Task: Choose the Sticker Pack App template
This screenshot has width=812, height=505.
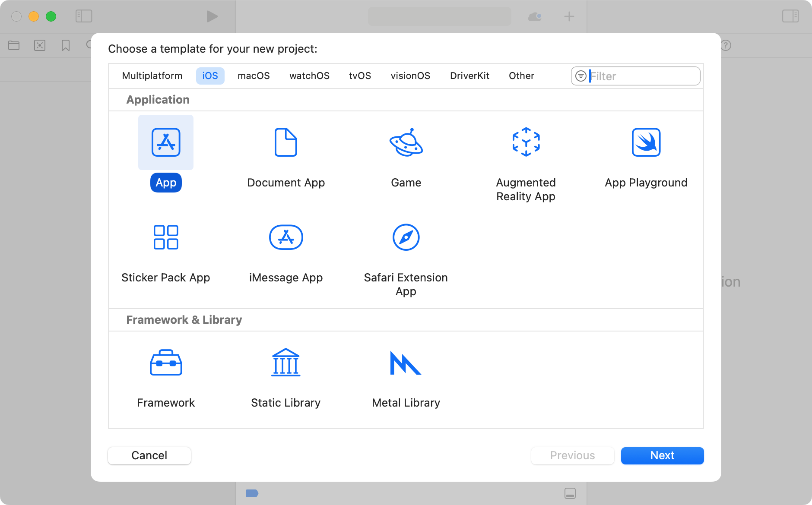Action: [x=166, y=237]
